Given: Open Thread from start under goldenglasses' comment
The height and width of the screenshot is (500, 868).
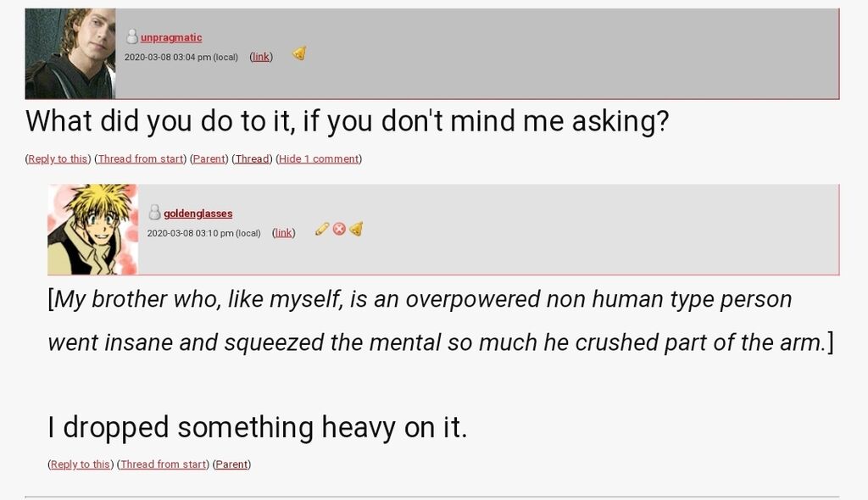Looking at the screenshot, I should point(164,464).
